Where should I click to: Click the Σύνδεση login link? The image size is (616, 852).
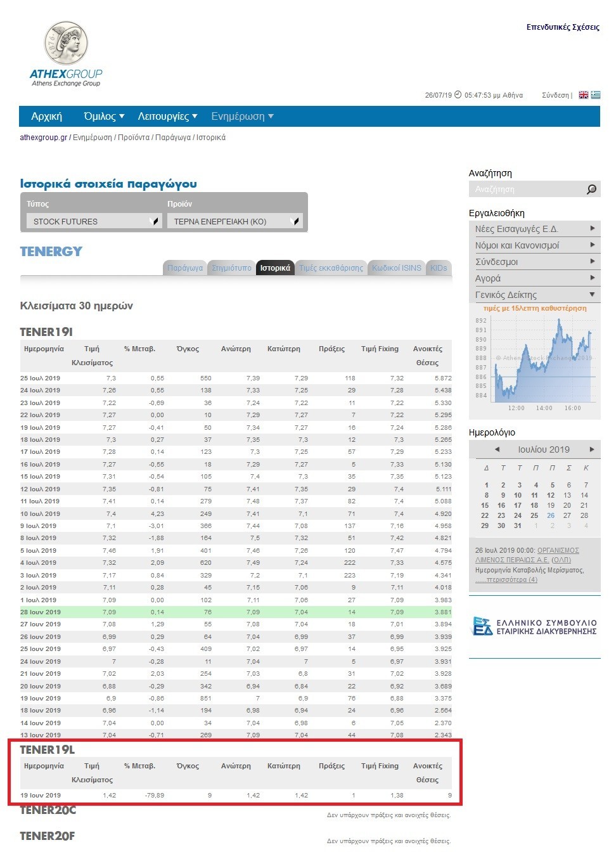555,95
